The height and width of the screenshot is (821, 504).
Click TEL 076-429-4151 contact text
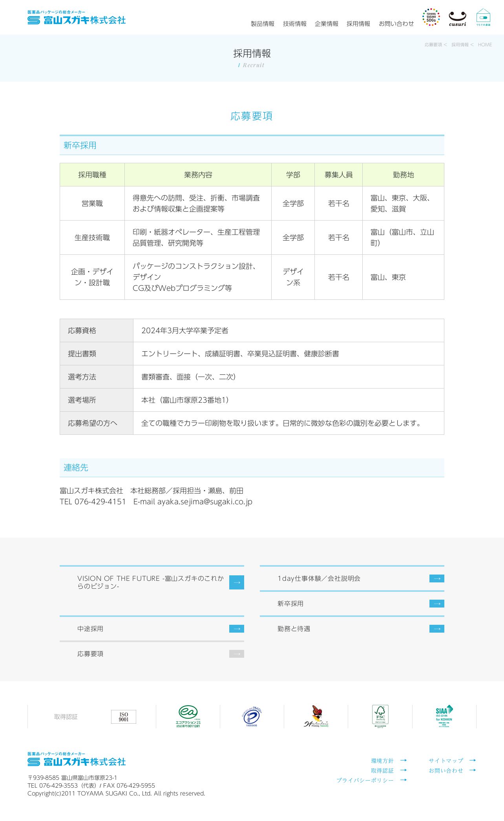(93, 502)
